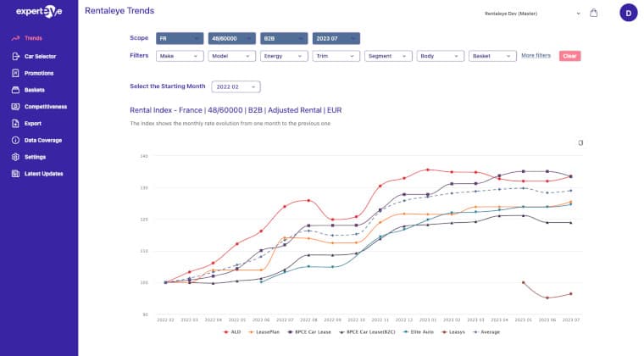This screenshot has width=644, height=356.
Task: Open the Starting Month 2022 02 dropdown
Action: pos(236,86)
